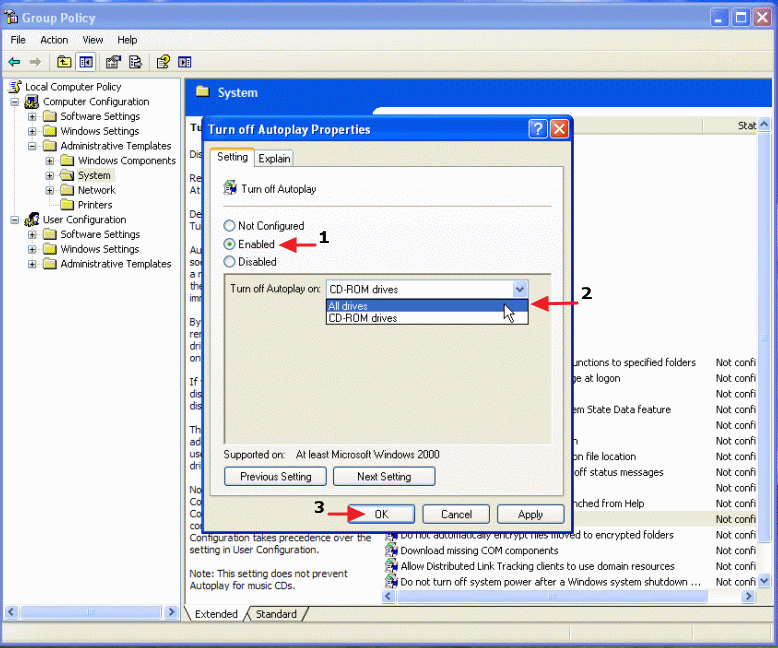
Task: Click the policy list's scroll-up arrow
Action: (x=764, y=124)
